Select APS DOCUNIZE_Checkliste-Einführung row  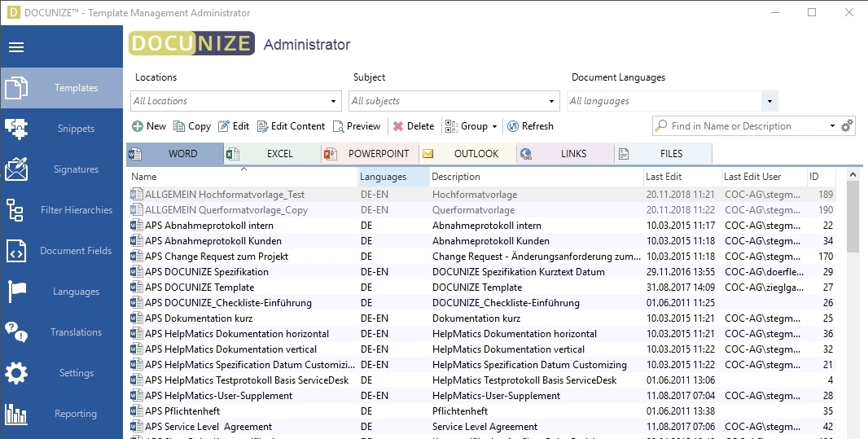pyautogui.click(x=481, y=303)
